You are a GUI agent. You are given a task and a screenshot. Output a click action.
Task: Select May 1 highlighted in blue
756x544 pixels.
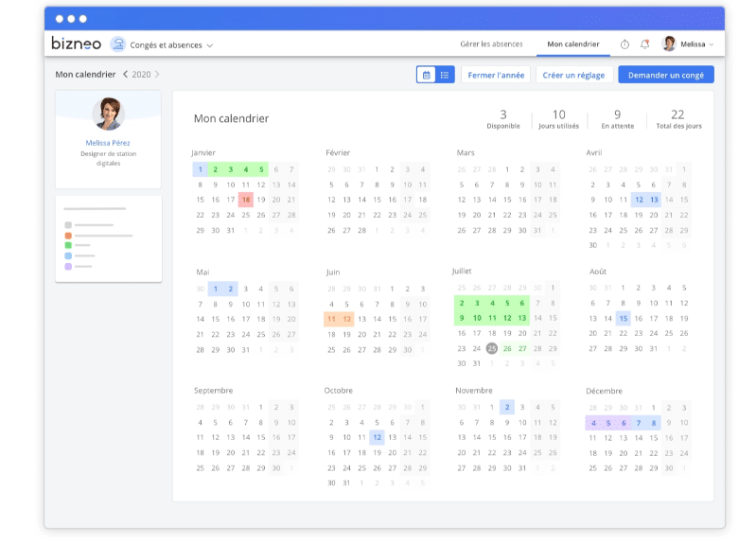coord(216,289)
